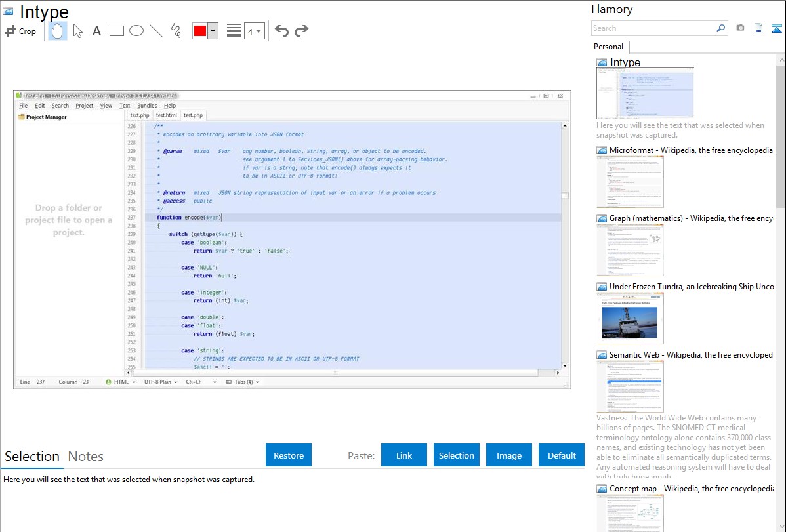Click the icon beside the Microformat title
This screenshot has height=532, width=786.
(x=602, y=150)
